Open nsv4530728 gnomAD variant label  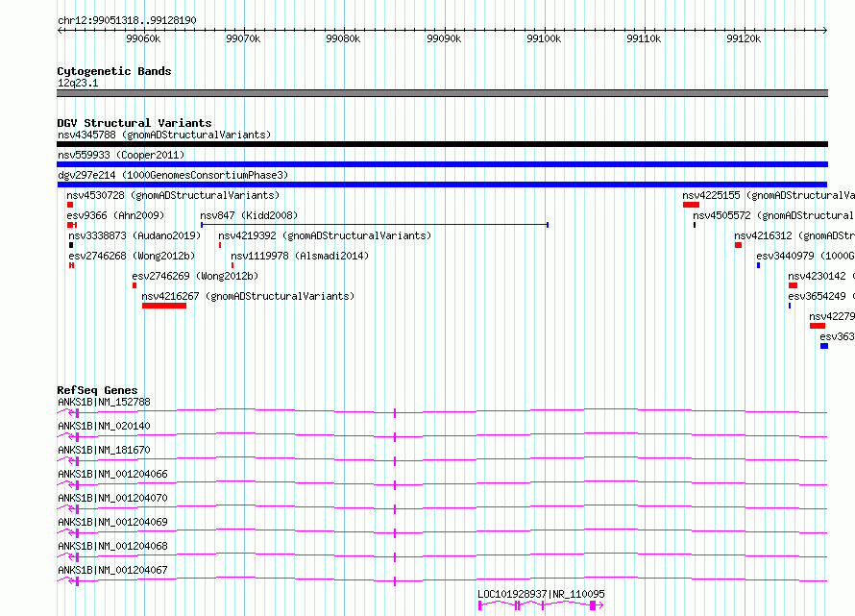173,195
